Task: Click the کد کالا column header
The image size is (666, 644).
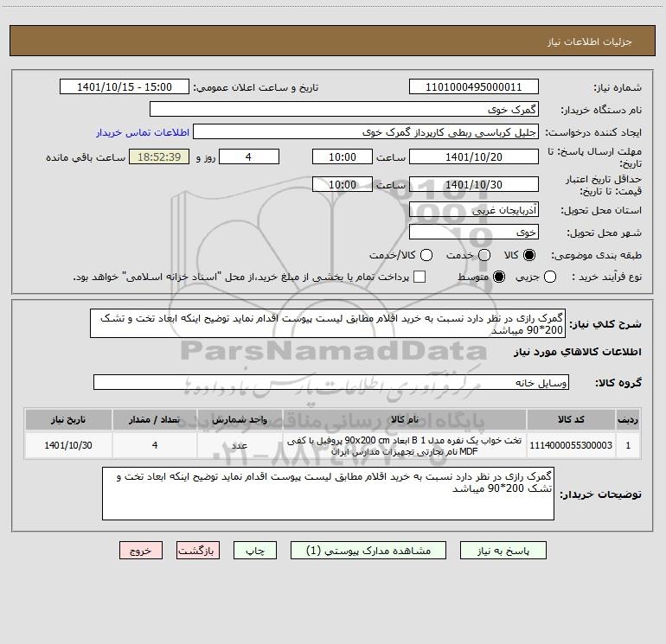Action: (x=571, y=420)
